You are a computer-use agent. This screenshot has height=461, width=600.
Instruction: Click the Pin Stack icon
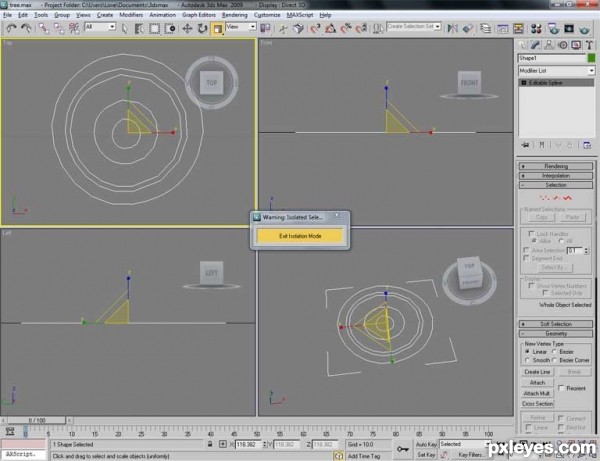pyautogui.click(x=525, y=145)
